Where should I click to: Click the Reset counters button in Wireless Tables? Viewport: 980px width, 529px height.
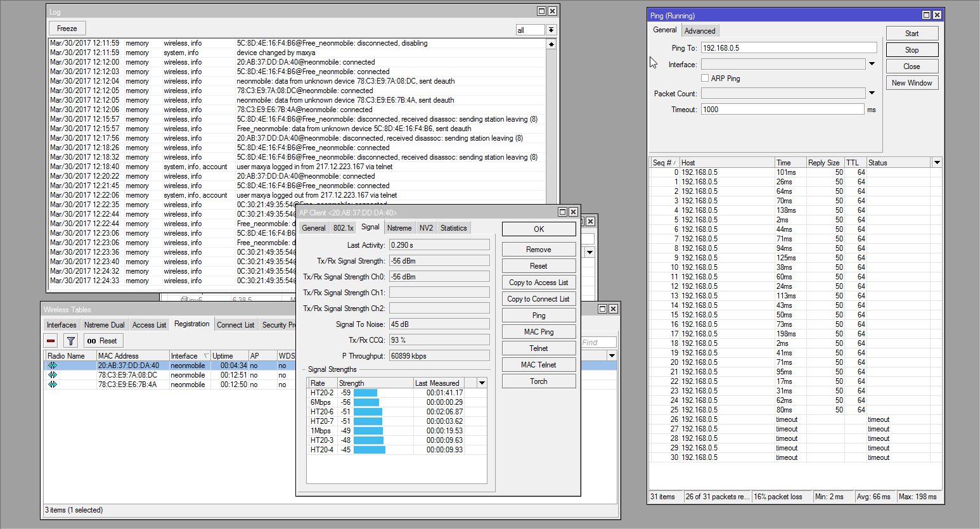(103, 341)
